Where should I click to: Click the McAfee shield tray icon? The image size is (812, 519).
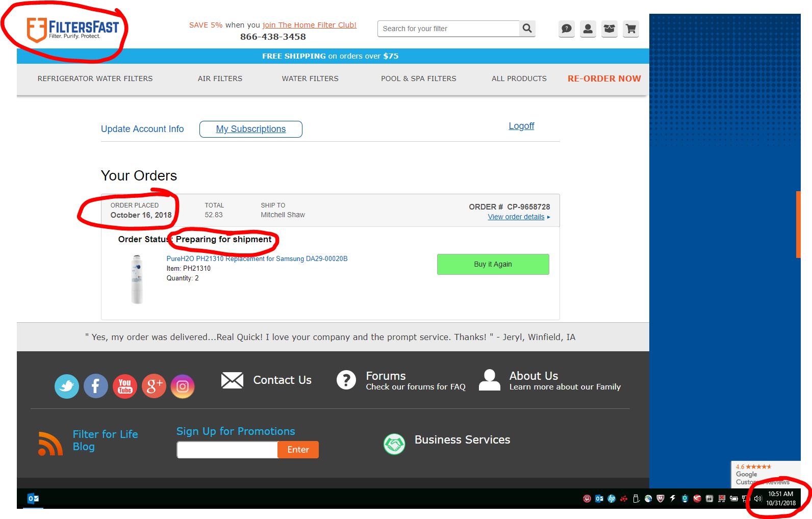[x=661, y=499]
